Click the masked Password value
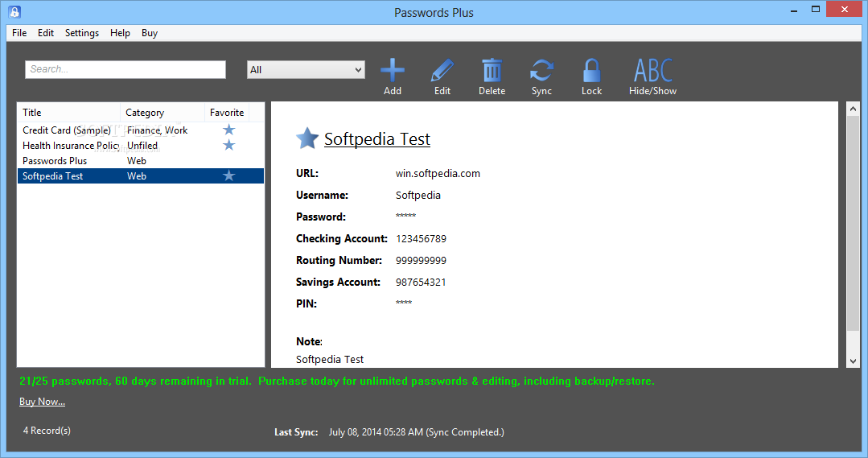Viewport: 868px width, 458px height. click(405, 216)
